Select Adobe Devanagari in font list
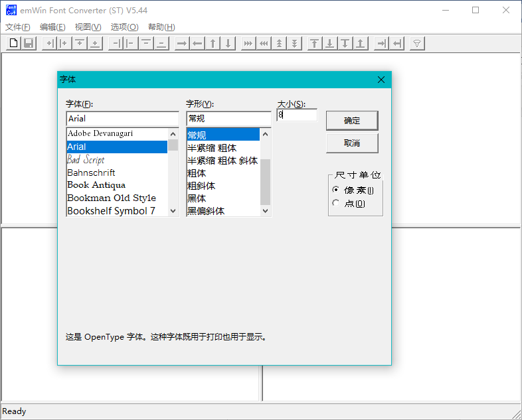 (117, 133)
